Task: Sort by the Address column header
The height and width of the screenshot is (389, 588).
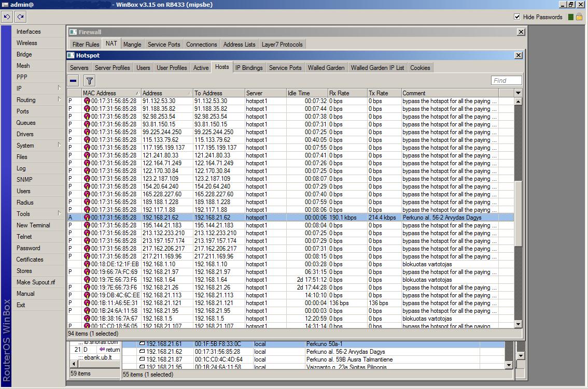Action: pos(167,93)
